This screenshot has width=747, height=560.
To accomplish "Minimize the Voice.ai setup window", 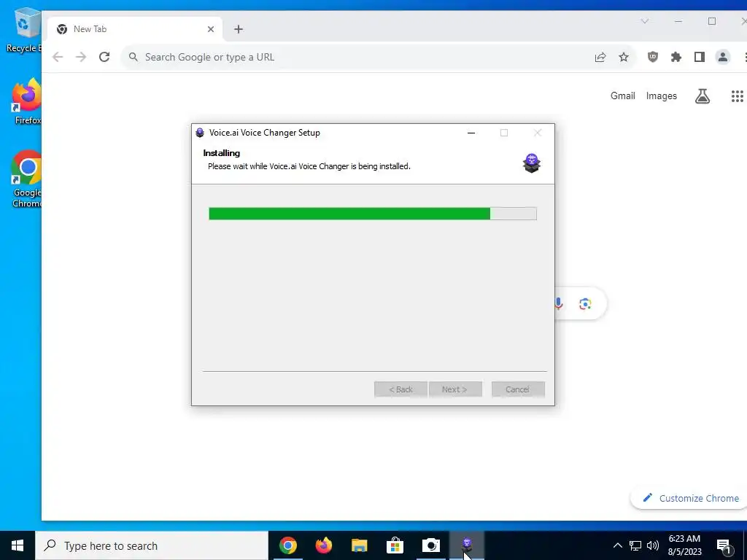I will (x=471, y=133).
